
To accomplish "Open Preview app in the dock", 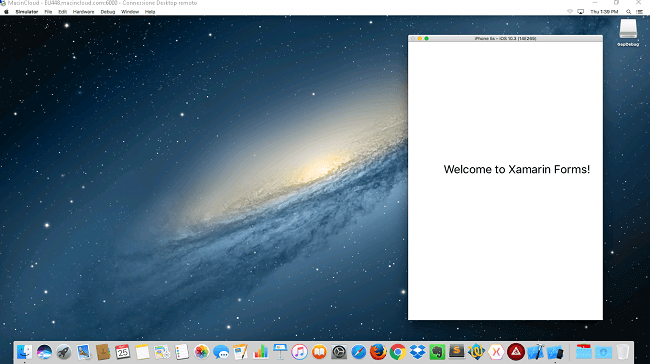I will point(83,352).
